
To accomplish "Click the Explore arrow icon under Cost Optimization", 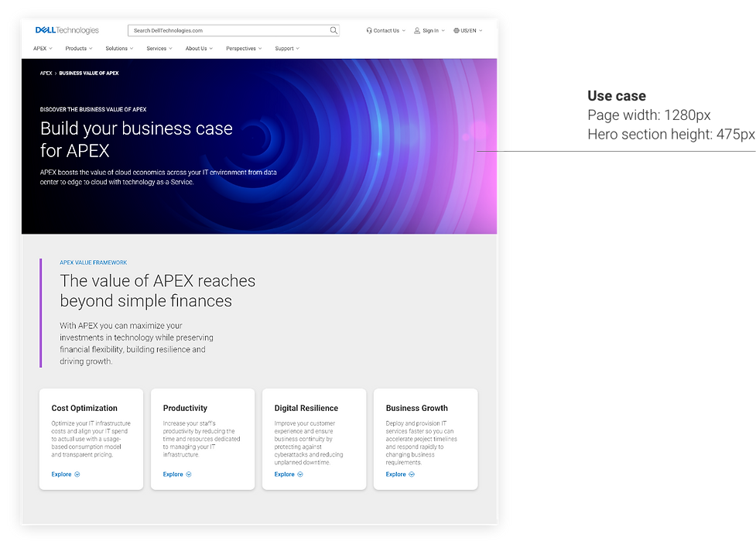I will [x=77, y=474].
